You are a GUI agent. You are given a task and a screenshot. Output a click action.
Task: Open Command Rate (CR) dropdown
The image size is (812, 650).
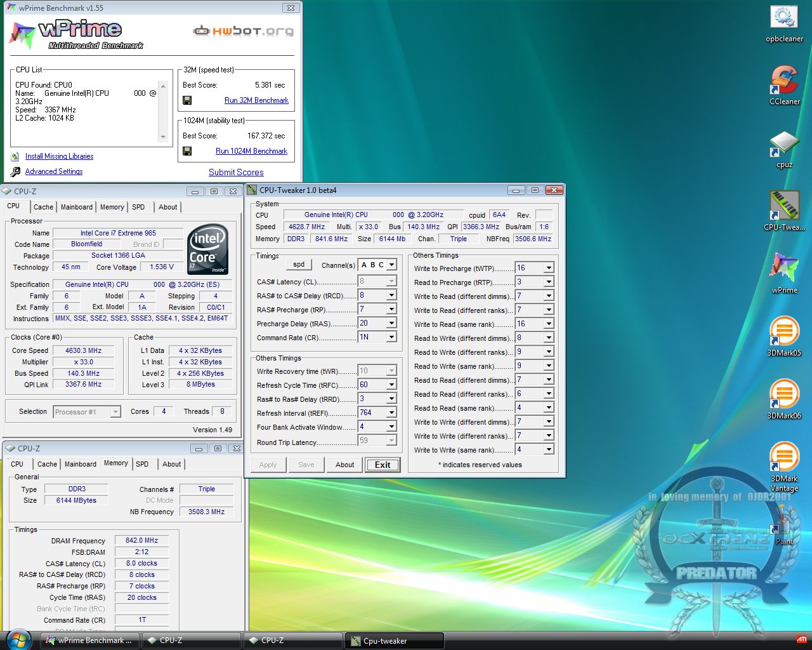[x=391, y=337]
